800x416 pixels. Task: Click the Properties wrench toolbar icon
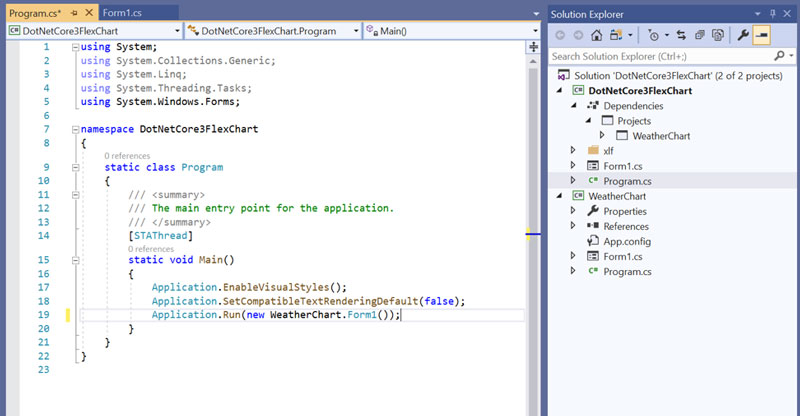point(743,35)
